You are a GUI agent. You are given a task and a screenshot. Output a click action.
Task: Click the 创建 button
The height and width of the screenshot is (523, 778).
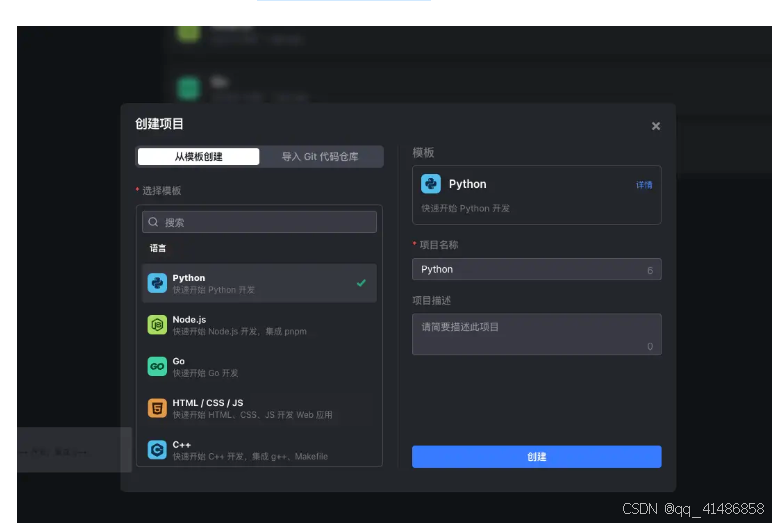click(x=536, y=457)
